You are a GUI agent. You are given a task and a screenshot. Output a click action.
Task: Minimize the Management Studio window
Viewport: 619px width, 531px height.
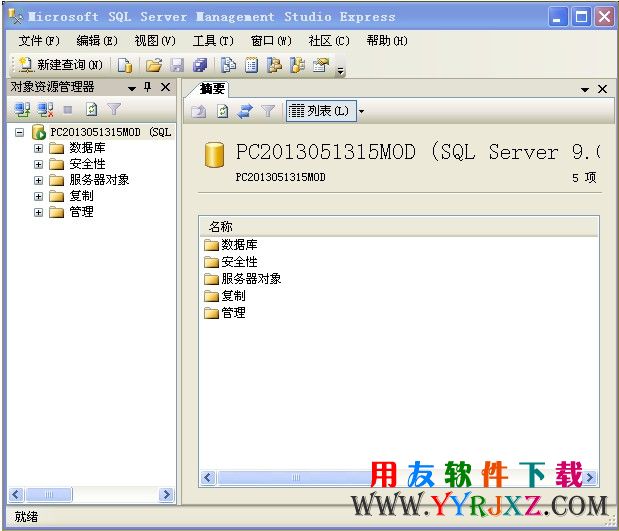tap(558, 17)
